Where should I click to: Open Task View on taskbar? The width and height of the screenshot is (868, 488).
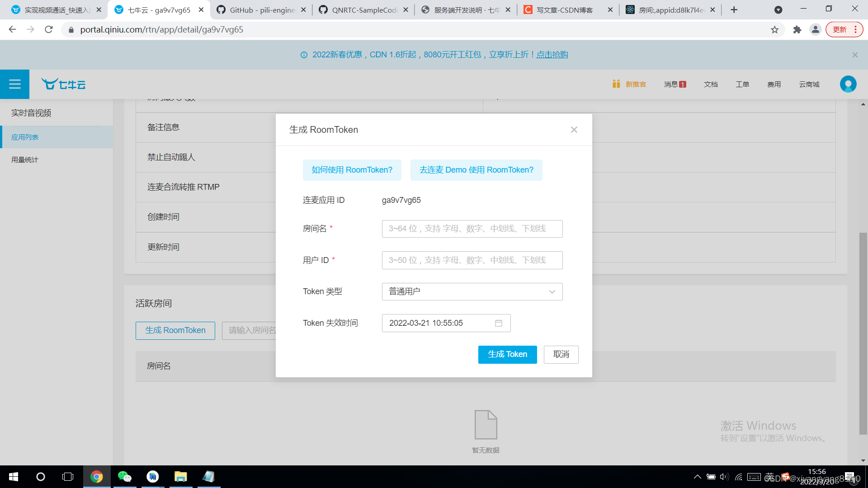point(68,477)
